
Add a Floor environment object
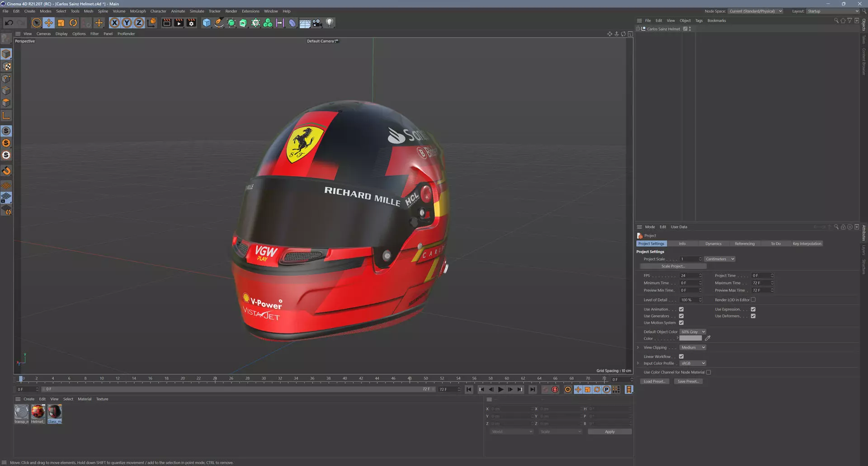(x=305, y=23)
